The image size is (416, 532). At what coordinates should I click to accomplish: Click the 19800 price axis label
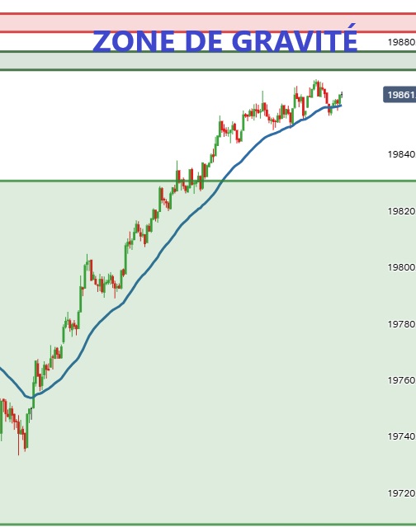pyautogui.click(x=402, y=267)
